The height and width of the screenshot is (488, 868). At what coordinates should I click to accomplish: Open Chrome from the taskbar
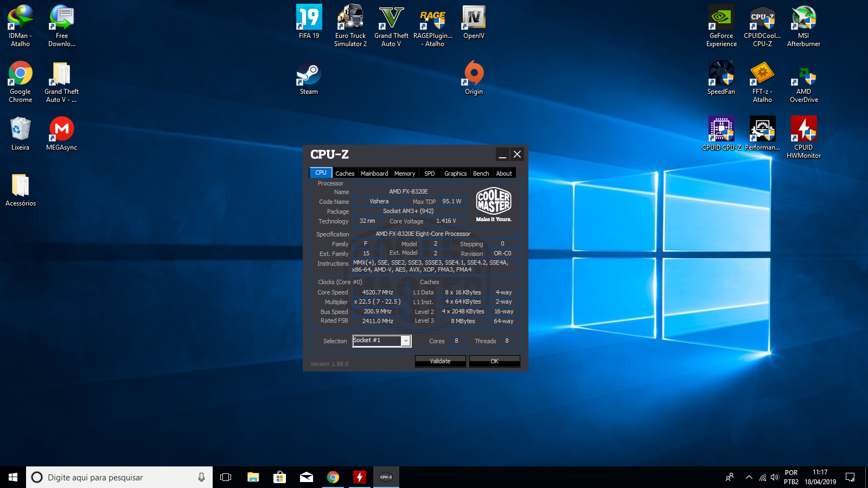[x=333, y=477]
